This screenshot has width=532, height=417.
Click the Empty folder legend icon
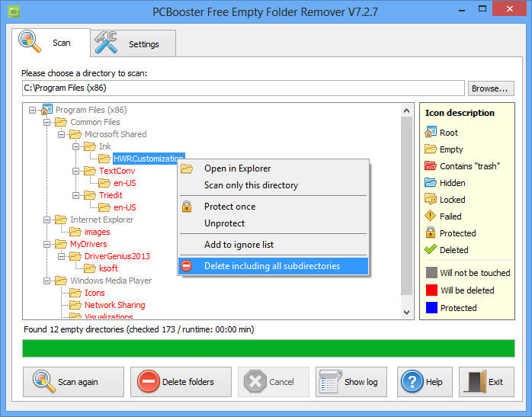click(x=431, y=149)
